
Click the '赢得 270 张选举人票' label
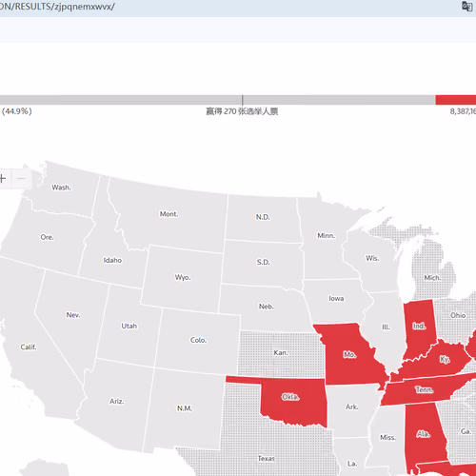pos(242,111)
